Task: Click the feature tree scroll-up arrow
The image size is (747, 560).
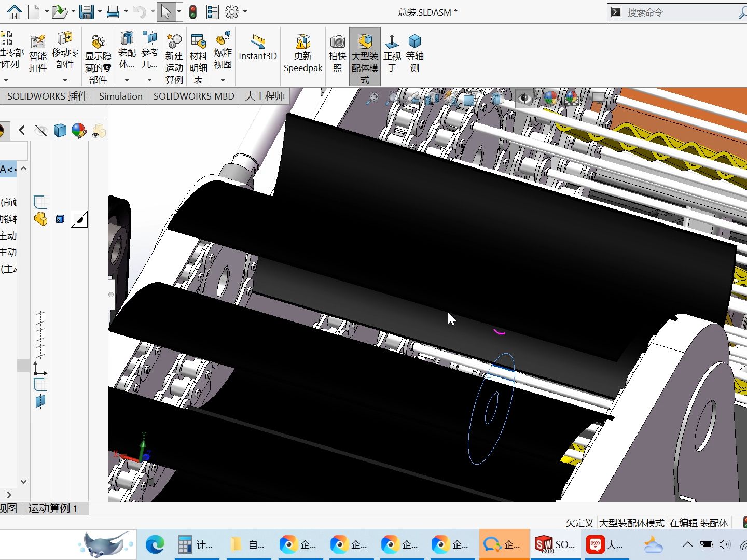Action: click(x=23, y=169)
